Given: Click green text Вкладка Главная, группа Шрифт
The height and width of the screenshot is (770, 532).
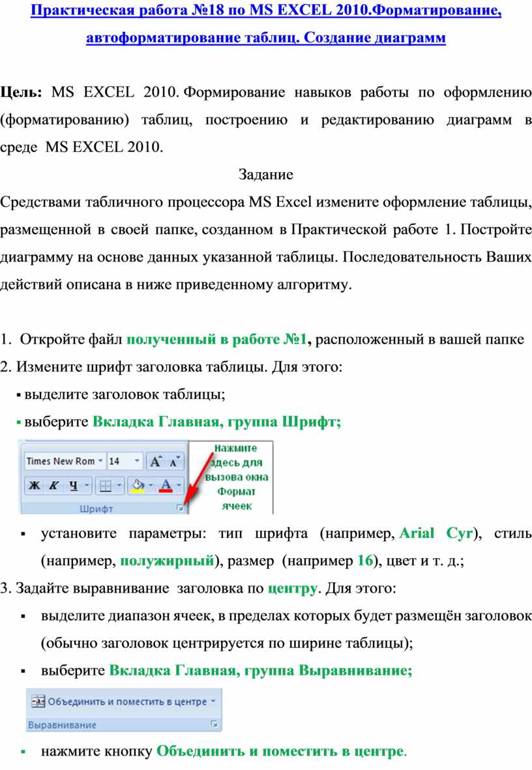Looking at the screenshot, I should coord(216,422).
